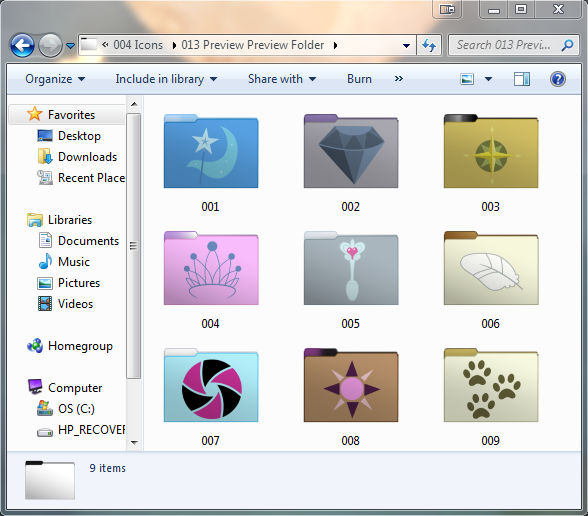Toggle the preview pane icon

(522, 79)
